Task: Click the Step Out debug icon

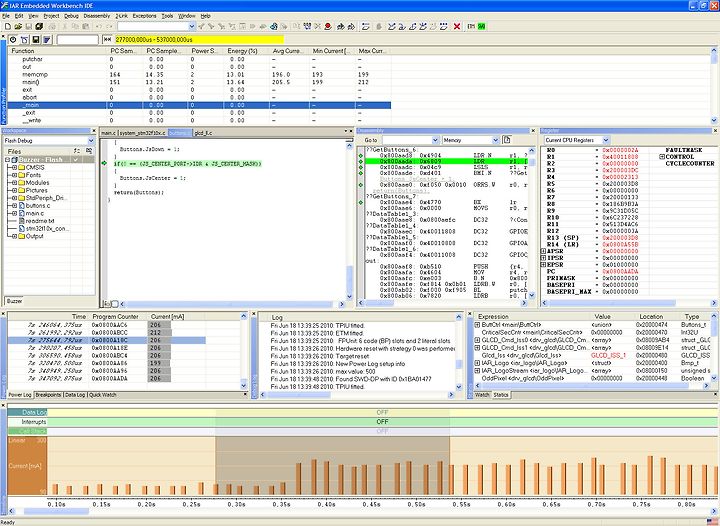Action: point(412,27)
